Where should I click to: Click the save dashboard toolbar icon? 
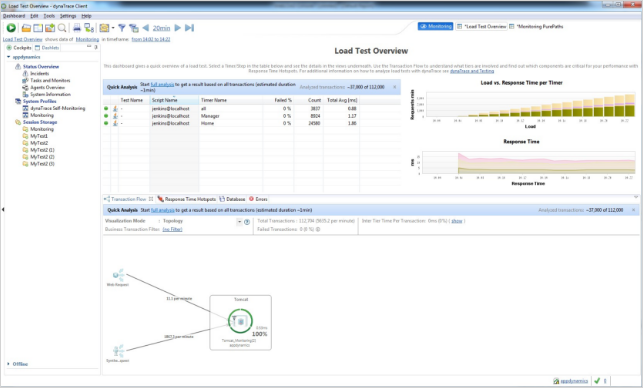[x=50, y=28]
